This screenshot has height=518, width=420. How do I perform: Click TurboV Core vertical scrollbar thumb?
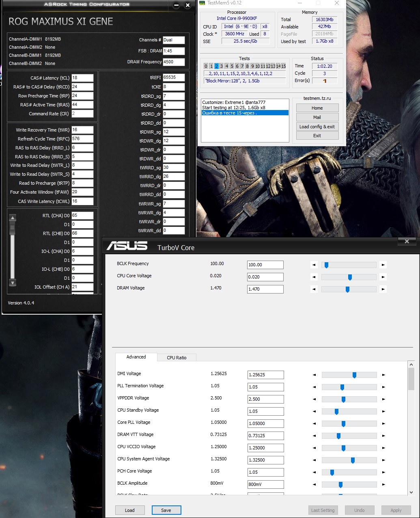click(411, 378)
